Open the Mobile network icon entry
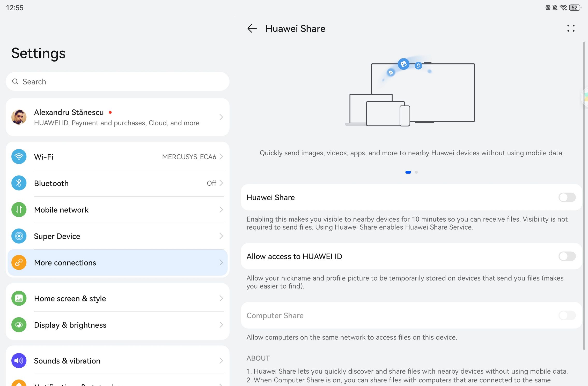The width and height of the screenshot is (588, 386). [19, 210]
